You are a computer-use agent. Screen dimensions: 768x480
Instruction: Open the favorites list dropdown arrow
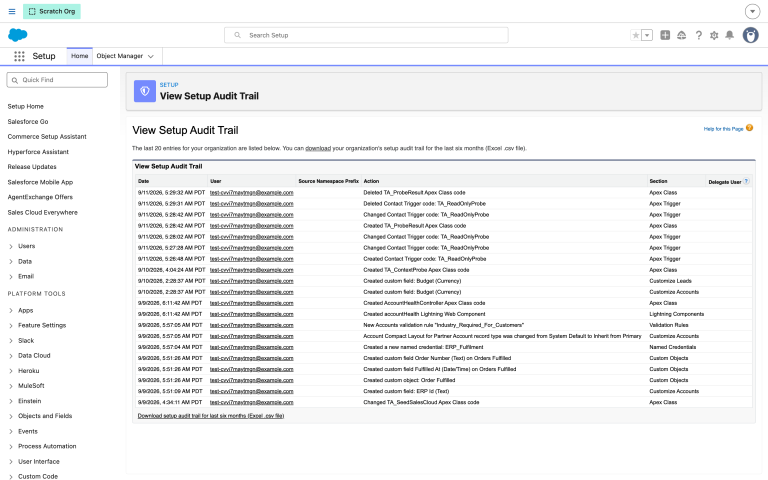[x=647, y=35]
